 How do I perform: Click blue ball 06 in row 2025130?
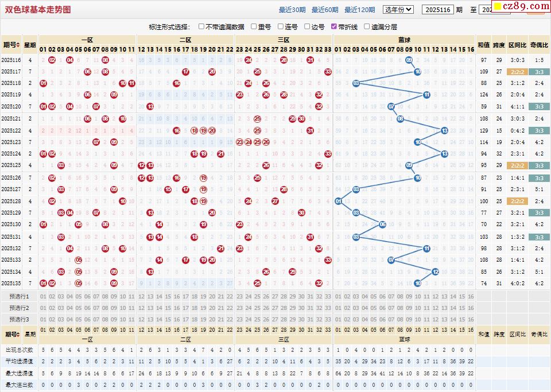point(383,224)
